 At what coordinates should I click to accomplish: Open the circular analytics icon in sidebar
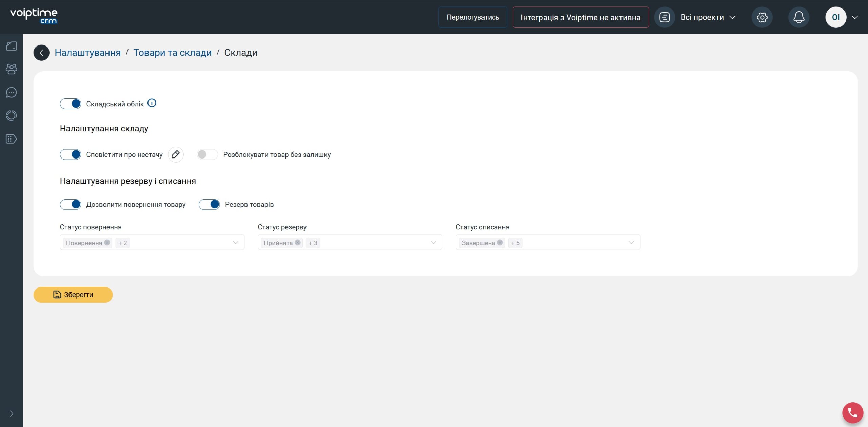point(12,116)
